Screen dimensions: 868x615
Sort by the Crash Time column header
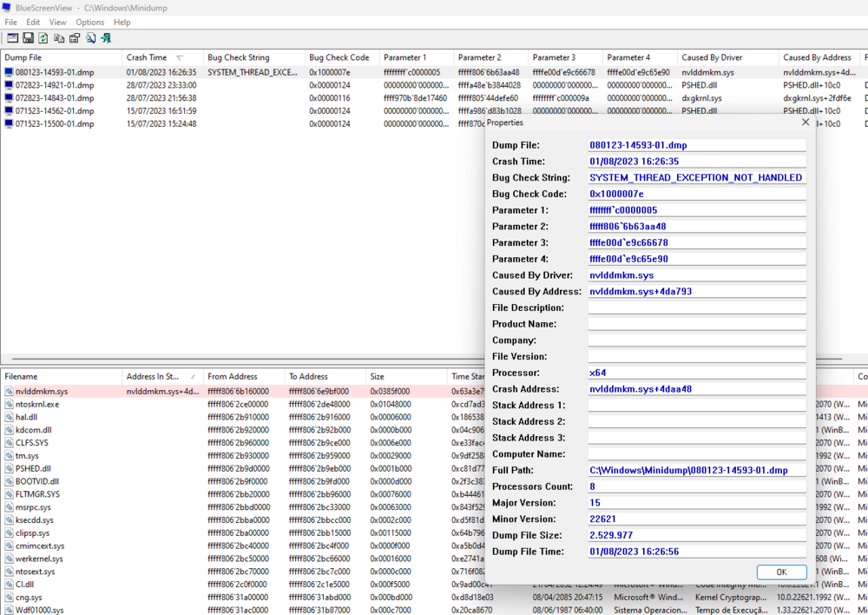(x=148, y=57)
